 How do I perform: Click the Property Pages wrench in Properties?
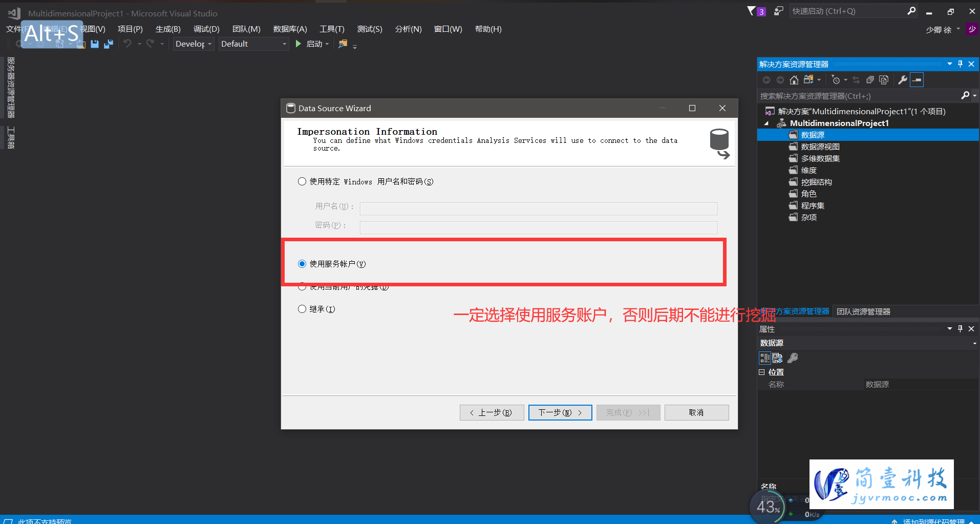click(x=793, y=358)
